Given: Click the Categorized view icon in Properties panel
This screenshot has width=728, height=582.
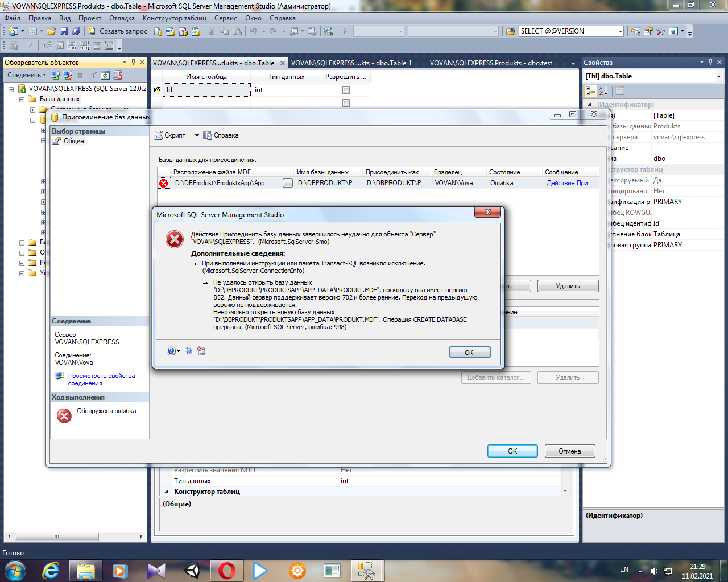Looking at the screenshot, I should coord(590,91).
